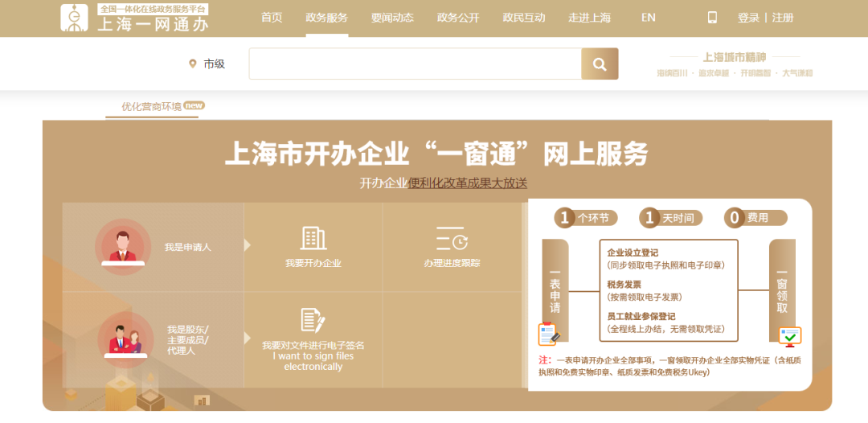The height and width of the screenshot is (423, 868).
Task: Open the 市级 region selector
Action: tap(215, 64)
